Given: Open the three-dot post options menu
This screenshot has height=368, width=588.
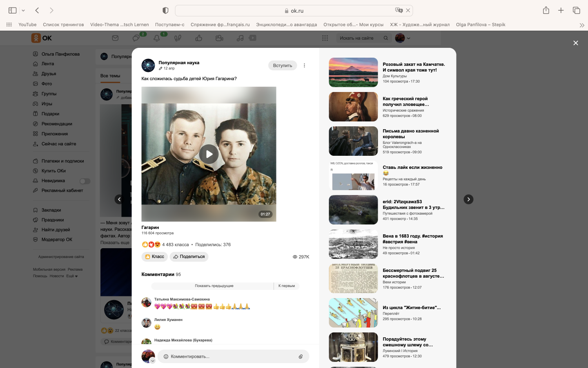Looking at the screenshot, I should [304, 65].
